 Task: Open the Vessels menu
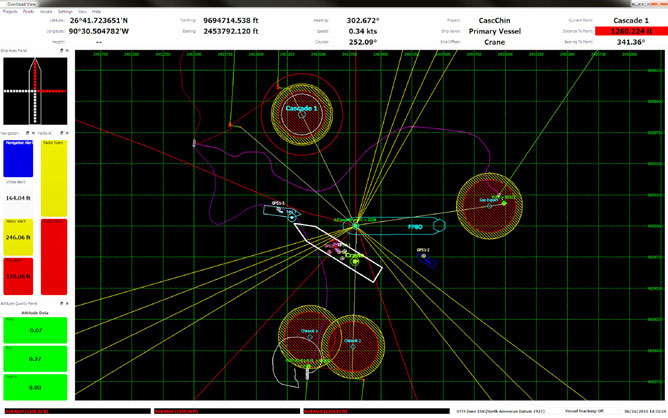(46, 10)
